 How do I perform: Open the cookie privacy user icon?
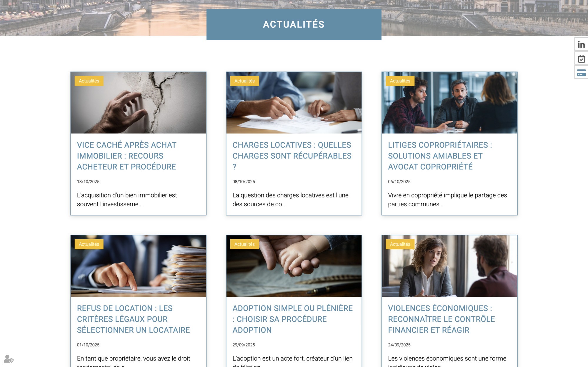[x=9, y=359]
